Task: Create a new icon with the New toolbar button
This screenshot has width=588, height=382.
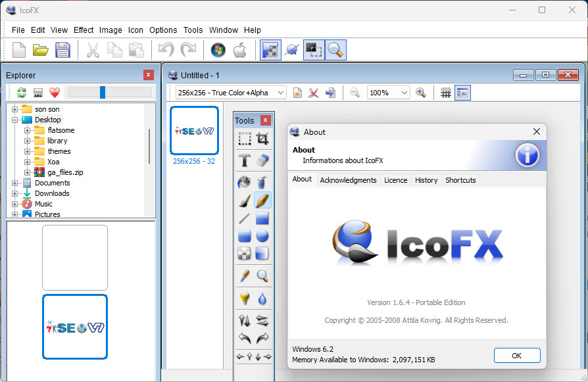Action: 19,50
